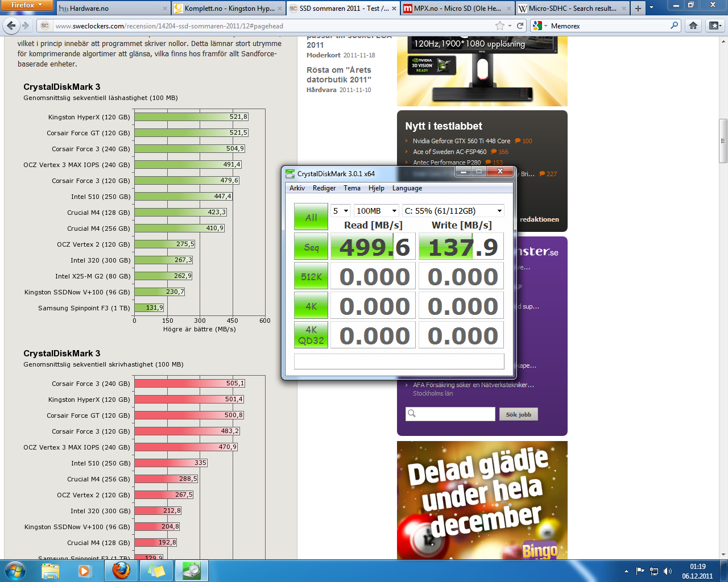Open Rediger menu in CrystalDiskMark
The width and height of the screenshot is (728, 582).
pyautogui.click(x=324, y=188)
